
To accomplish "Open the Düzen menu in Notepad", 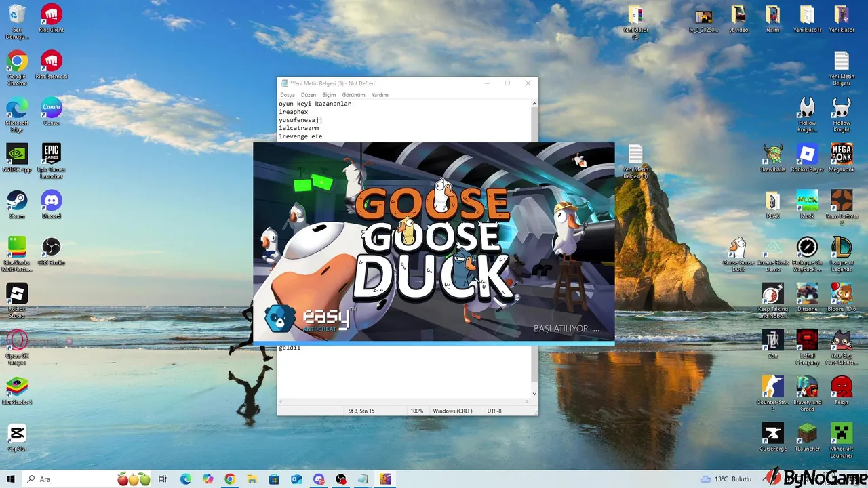I will click(309, 95).
